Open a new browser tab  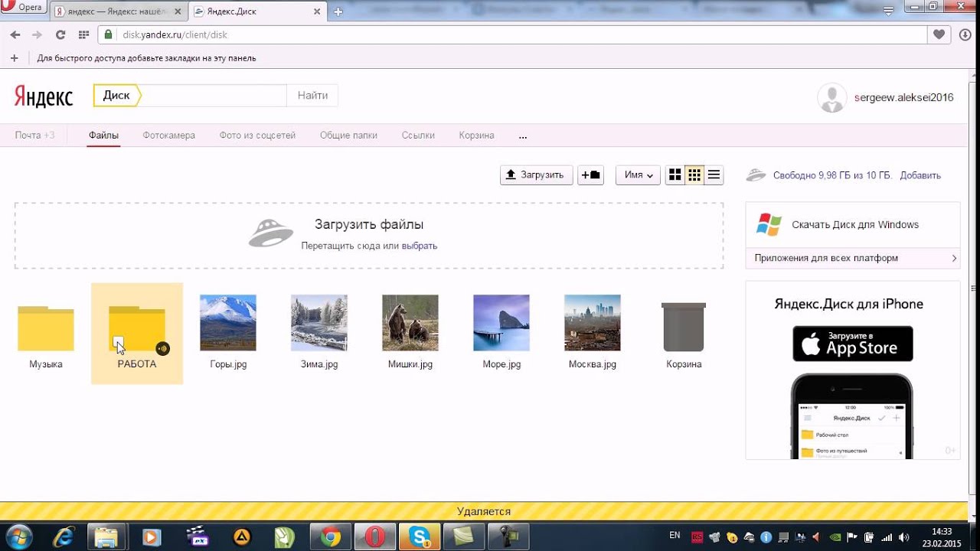(338, 11)
